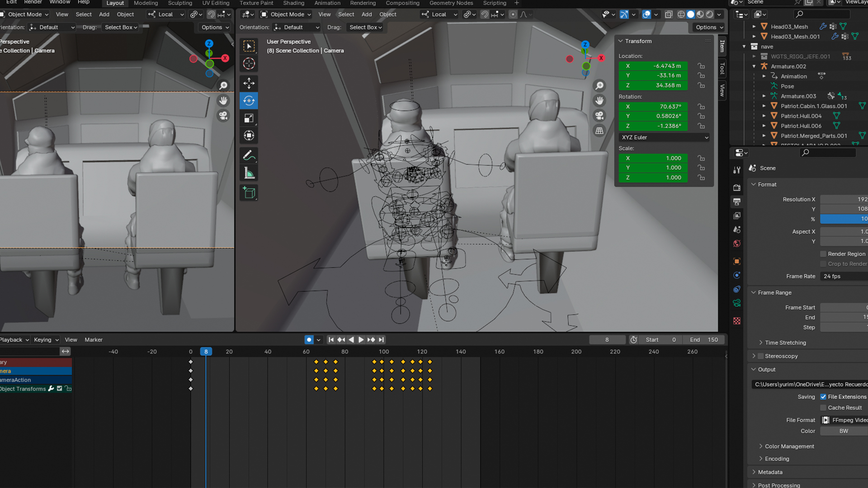Activate the 3D Cursor tool
Screen dimensions: 868x488
249,64
